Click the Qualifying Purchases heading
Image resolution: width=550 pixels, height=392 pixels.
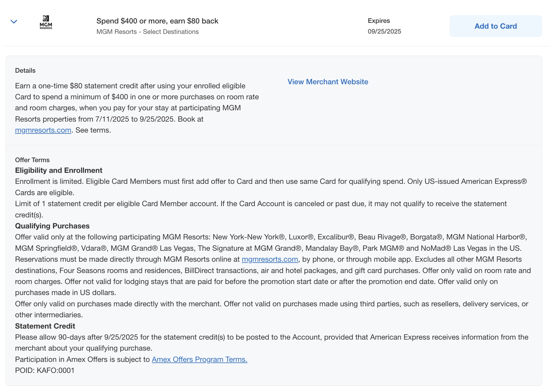52,226
